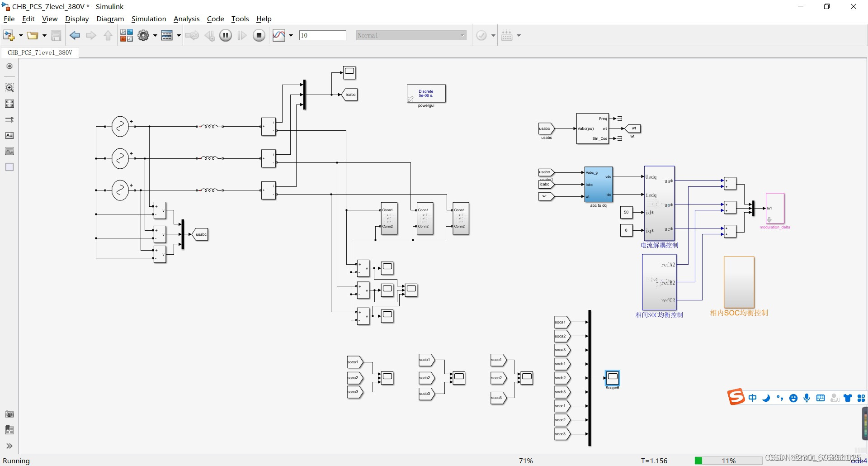Viewport: 868px width, 466px height.
Task: Expand the palette double chevron
Action: point(9,446)
